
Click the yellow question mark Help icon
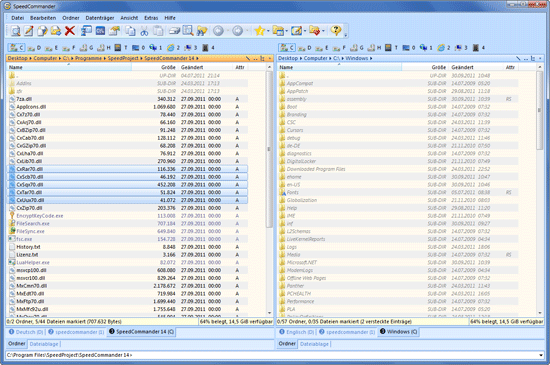pyautogui.click(x=336, y=31)
